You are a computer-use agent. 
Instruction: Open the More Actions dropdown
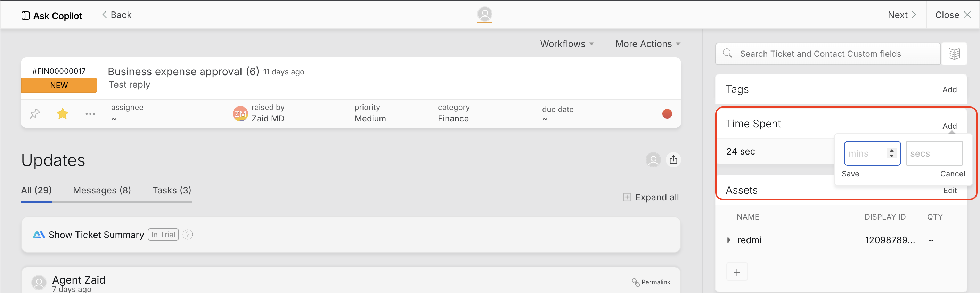pyautogui.click(x=647, y=44)
